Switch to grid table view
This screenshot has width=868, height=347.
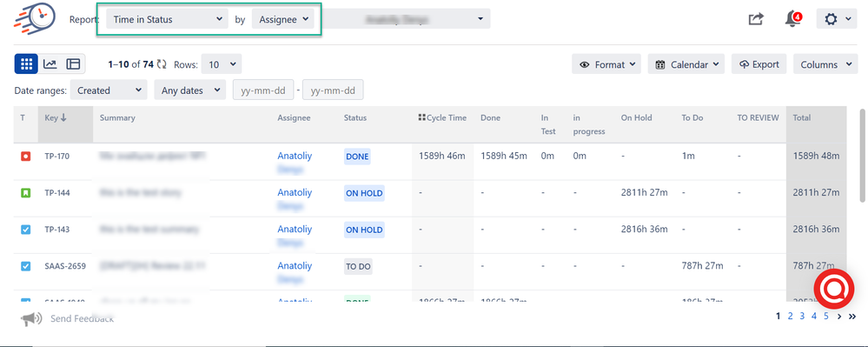(x=26, y=64)
